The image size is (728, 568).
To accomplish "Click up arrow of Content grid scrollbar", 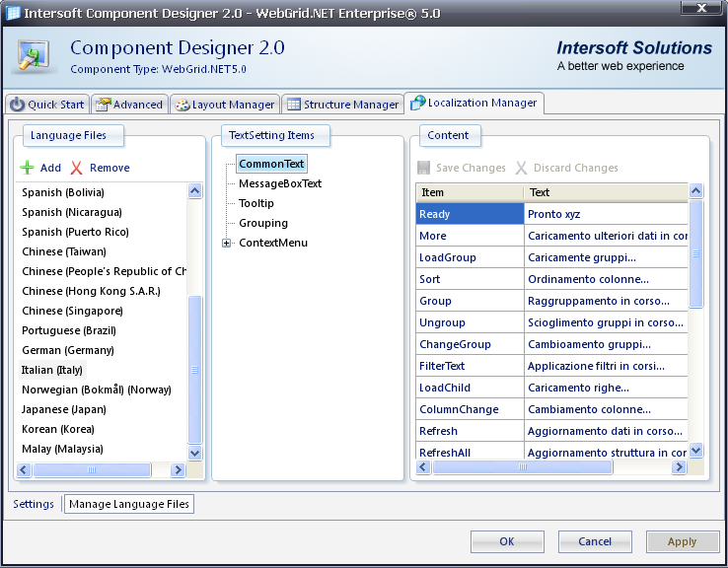I will (695, 190).
